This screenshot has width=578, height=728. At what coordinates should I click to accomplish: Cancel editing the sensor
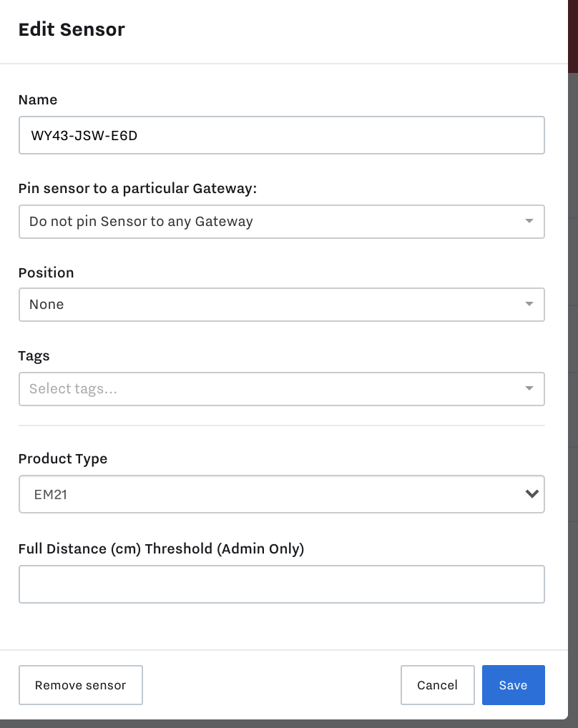point(437,685)
